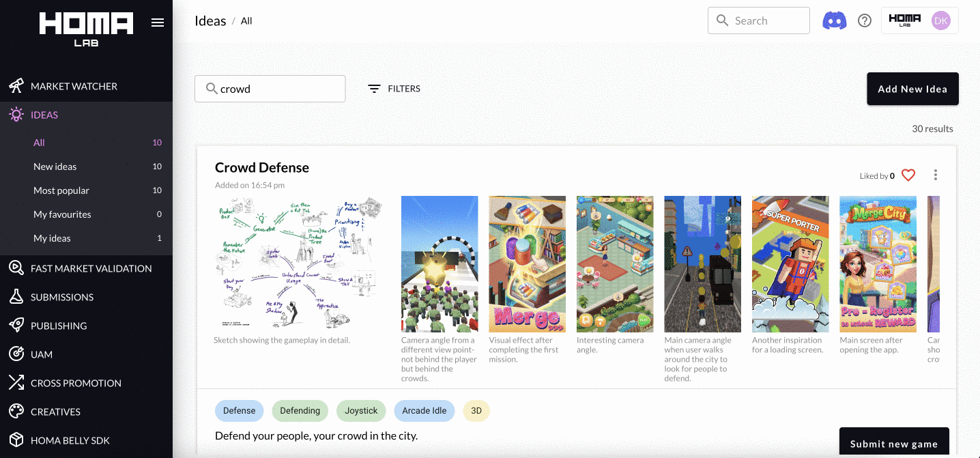Click the ideas search field containing crowd
Screen dimensions: 980x458
tap(278, 89)
